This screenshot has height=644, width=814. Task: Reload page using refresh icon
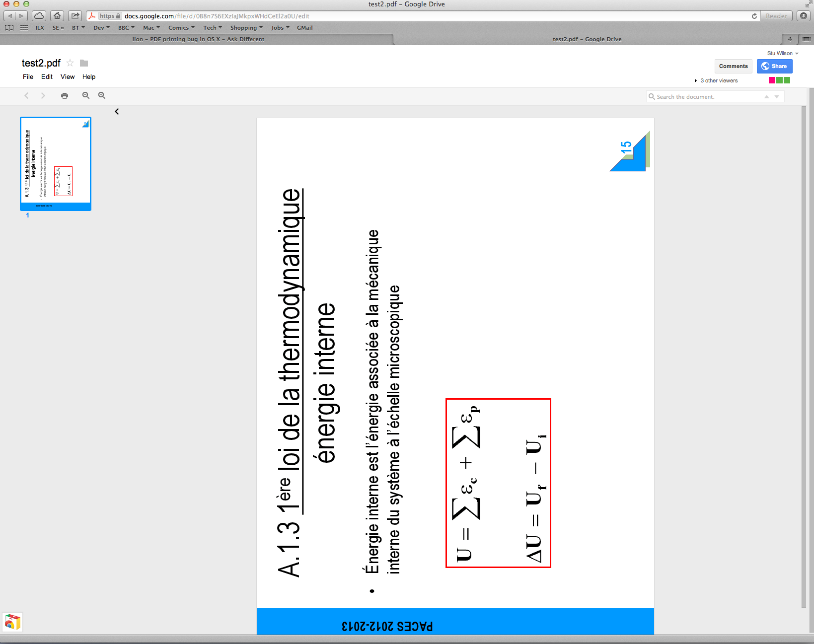click(754, 16)
